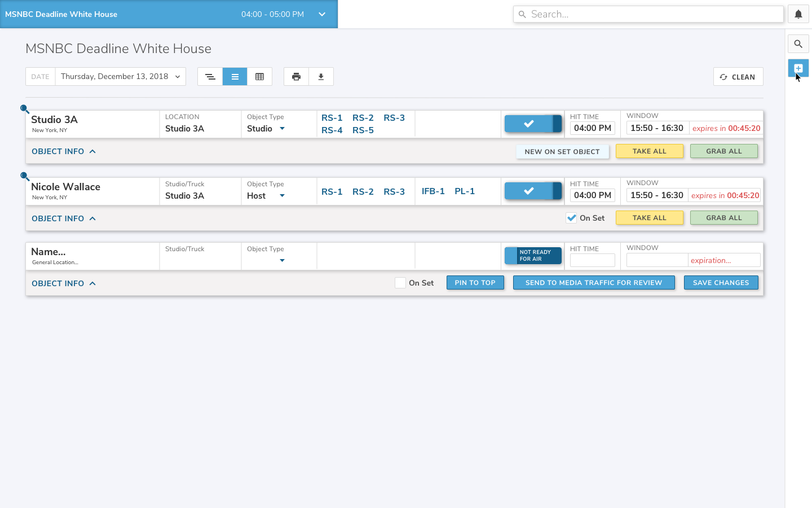
Task: Open Object Type dropdown for Nicole Wallace
Action: [x=282, y=196]
